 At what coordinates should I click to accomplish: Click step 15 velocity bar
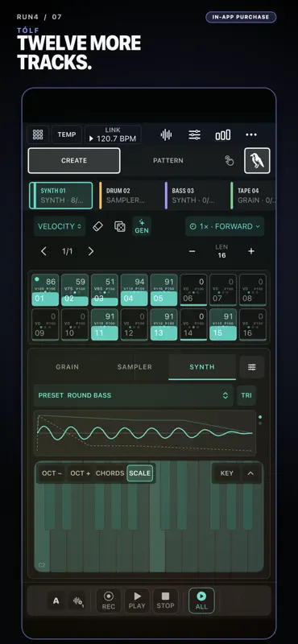[223, 333]
